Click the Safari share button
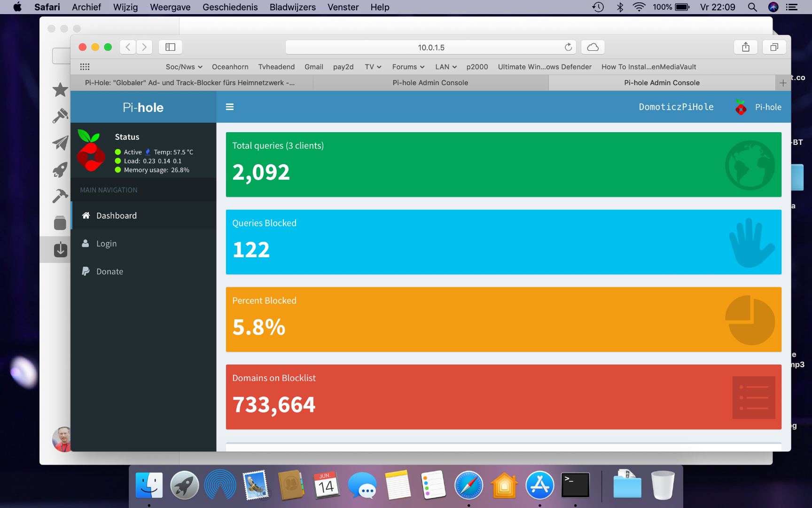This screenshot has width=812, height=508. pos(746,47)
